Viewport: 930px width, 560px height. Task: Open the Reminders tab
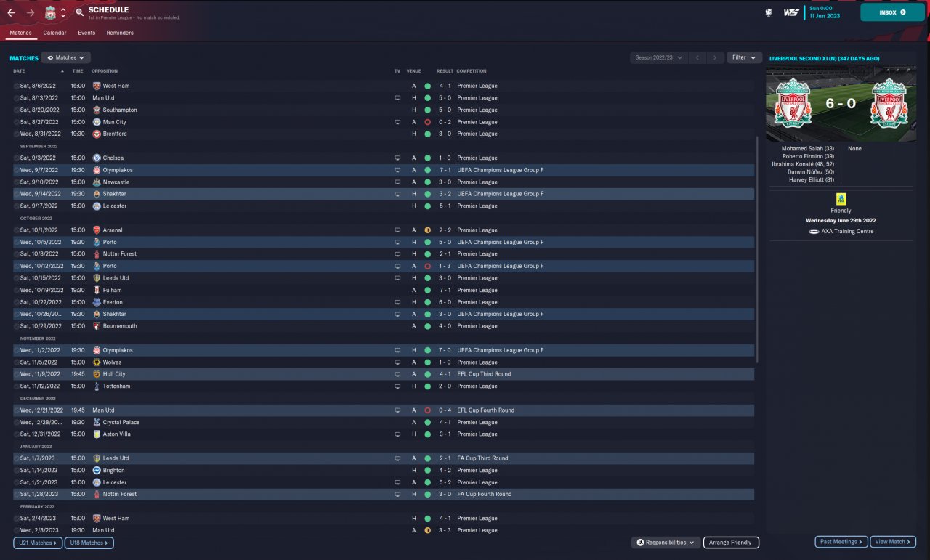[120, 33]
